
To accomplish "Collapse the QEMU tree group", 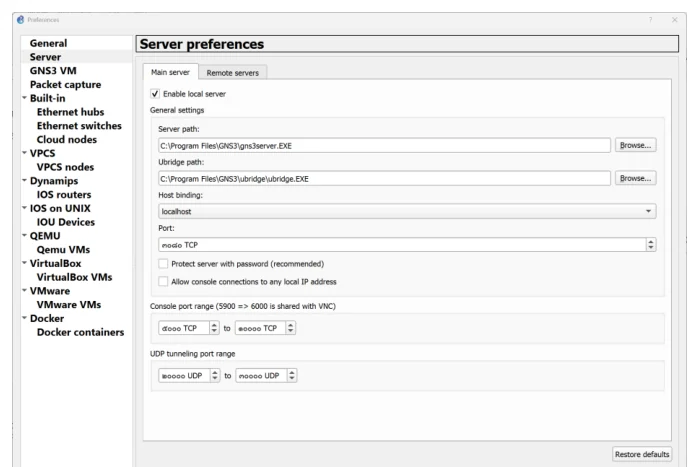I will point(25,235).
